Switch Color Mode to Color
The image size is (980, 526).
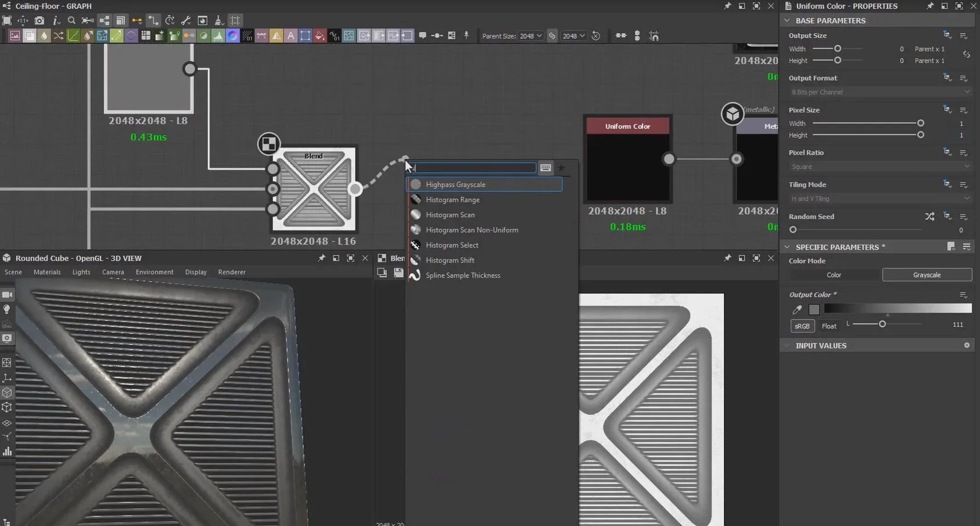(x=834, y=275)
